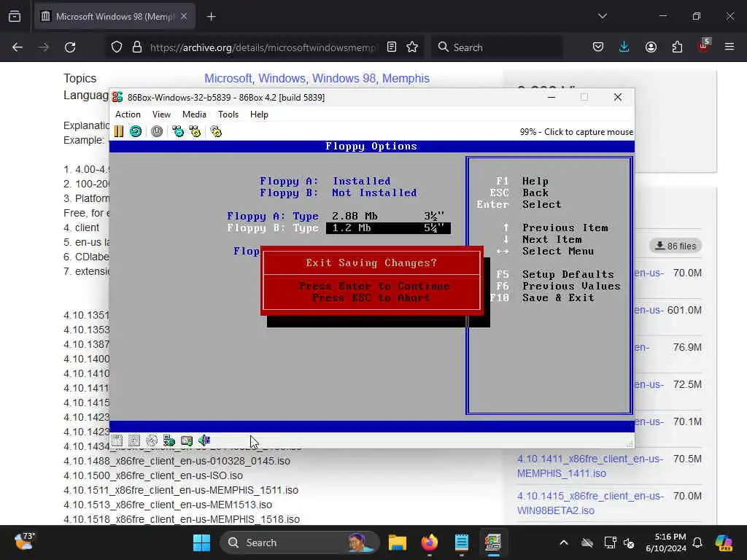Open the 86Box Tools menu
Image resolution: width=747 pixels, height=560 pixels.
(228, 114)
